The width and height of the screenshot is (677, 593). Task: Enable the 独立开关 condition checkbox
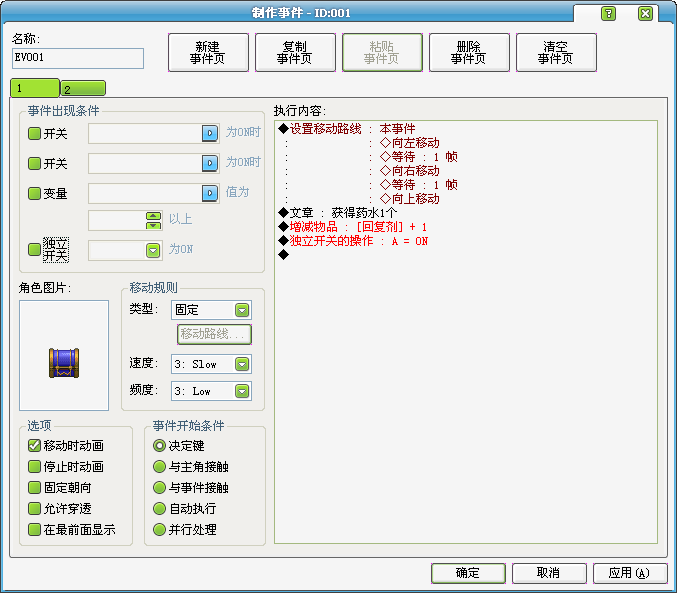34,249
